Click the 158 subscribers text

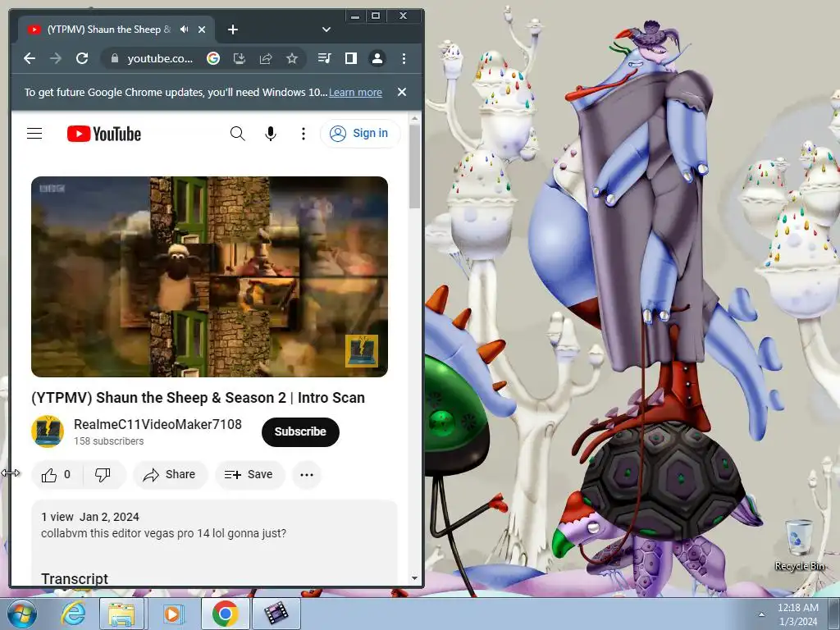pyautogui.click(x=109, y=441)
